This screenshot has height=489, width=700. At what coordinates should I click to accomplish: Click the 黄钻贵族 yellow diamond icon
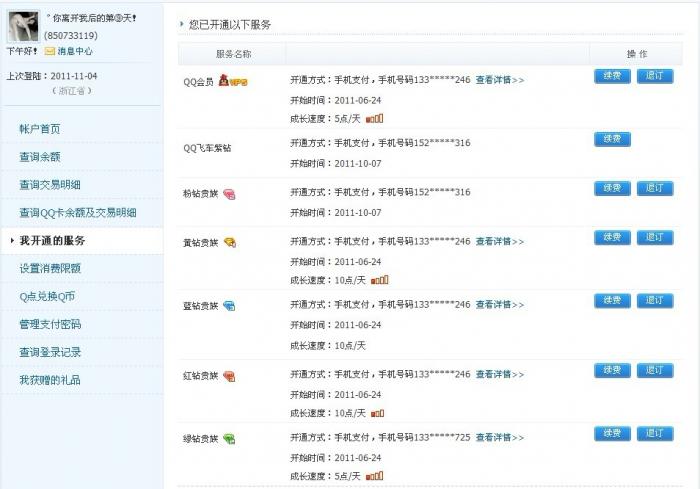click(229, 242)
